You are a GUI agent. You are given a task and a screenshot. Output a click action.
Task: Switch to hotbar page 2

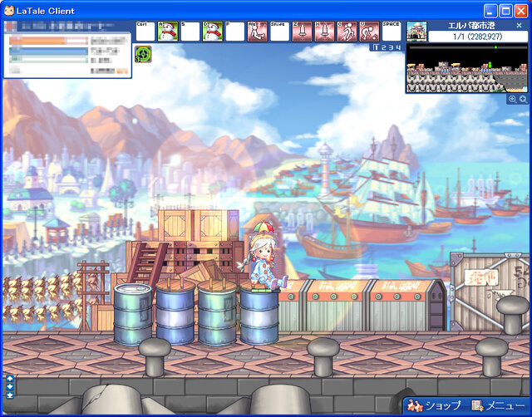(383, 47)
